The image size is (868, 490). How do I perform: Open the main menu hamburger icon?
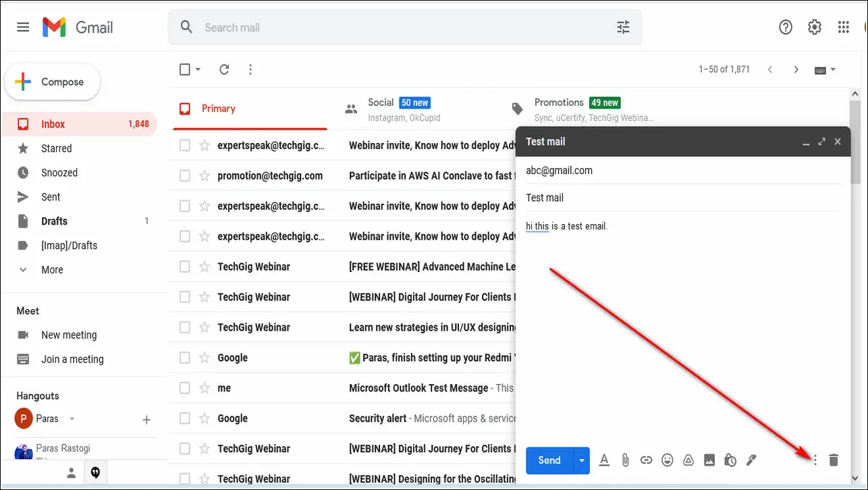[23, 27]
